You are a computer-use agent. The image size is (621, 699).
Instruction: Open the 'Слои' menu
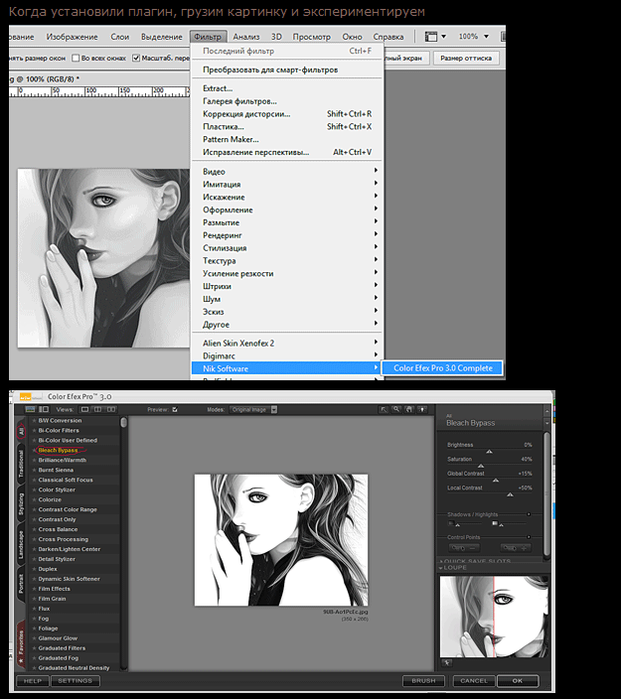tap(119, 37)
